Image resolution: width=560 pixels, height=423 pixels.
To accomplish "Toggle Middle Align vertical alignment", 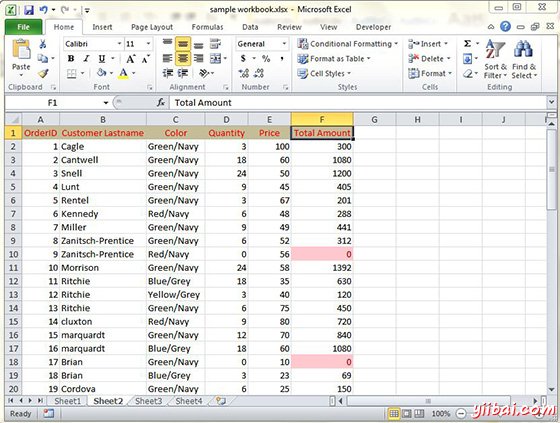I will tap(183, 44).
